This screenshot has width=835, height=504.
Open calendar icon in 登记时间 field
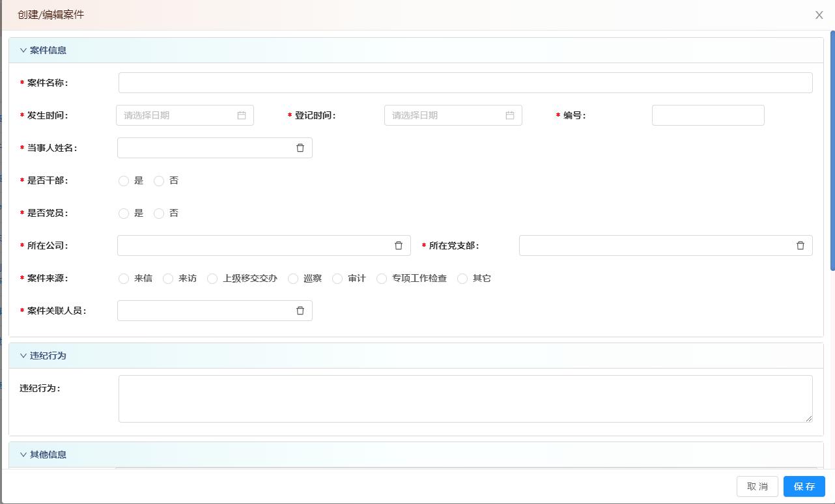(510, 115)
